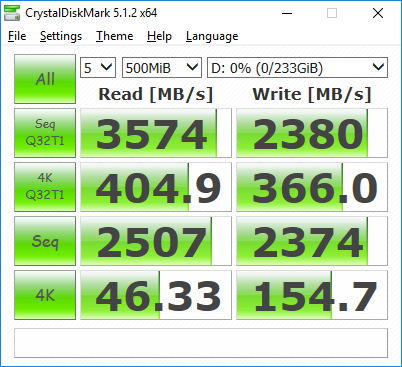This screenshot has width=402, height=367.
Task: Open the Theme menu
Action: click(x=114, y=36)
